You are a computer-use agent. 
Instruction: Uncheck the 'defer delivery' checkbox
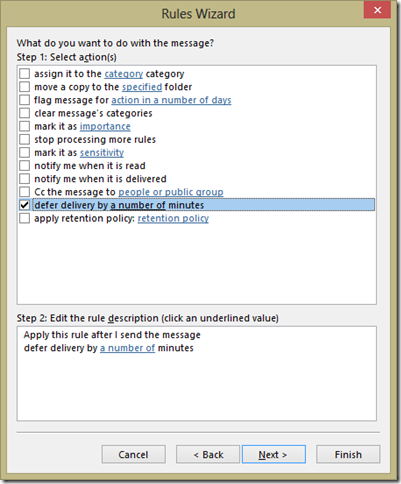click(x=25, y=205)
